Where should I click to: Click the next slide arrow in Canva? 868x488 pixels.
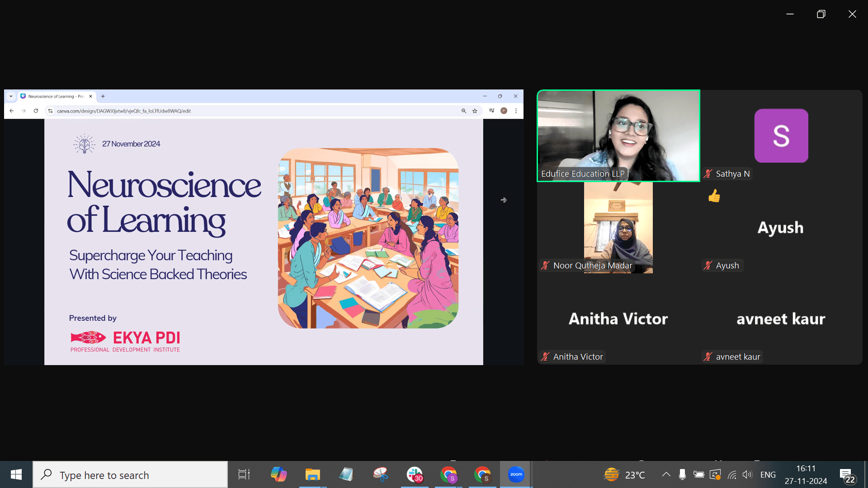[504, 200]
